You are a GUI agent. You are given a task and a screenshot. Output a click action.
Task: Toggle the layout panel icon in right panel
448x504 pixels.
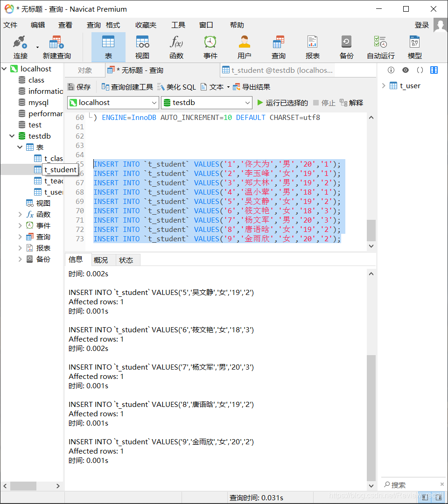tap(434, 70)
